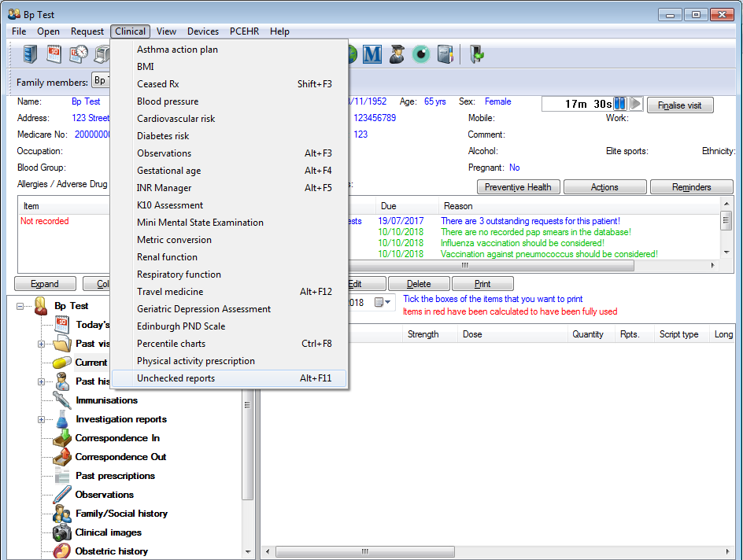This screenshot has height=560, width=743.
Task: Click the Finalise visit button
Action: pos(680,105)
